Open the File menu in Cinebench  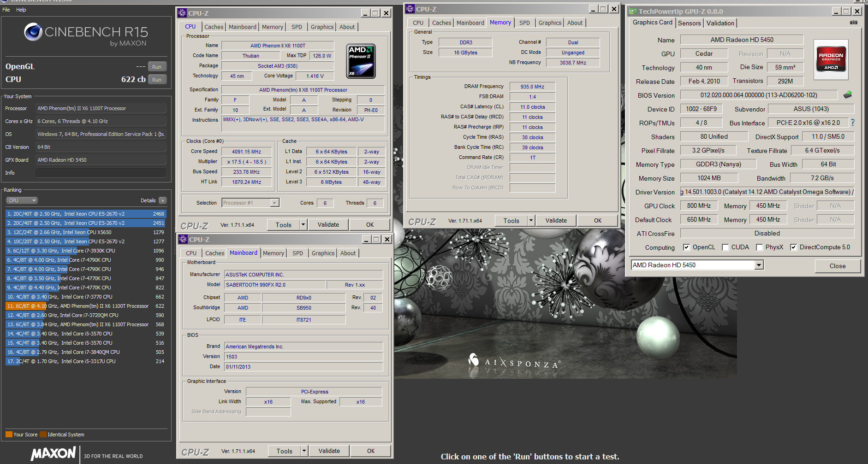pyautogui.click(x=6, y=10)
